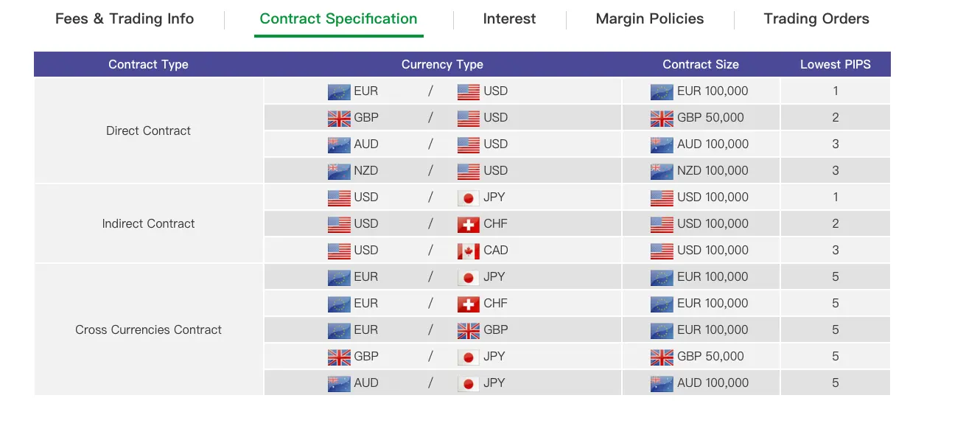This screenshot has width=980, height=426.
Task: Click the Canadian flag in USD/CAD row
Action: click(469, 251)
